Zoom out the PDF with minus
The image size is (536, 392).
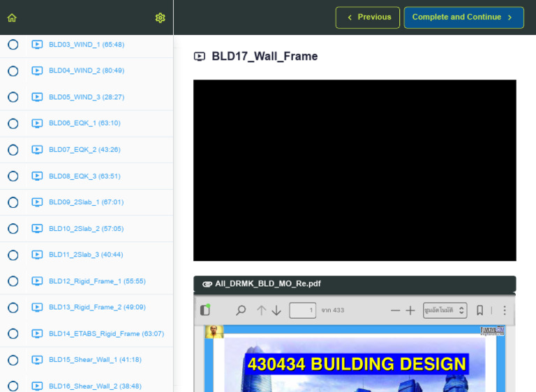coord(395,310)
